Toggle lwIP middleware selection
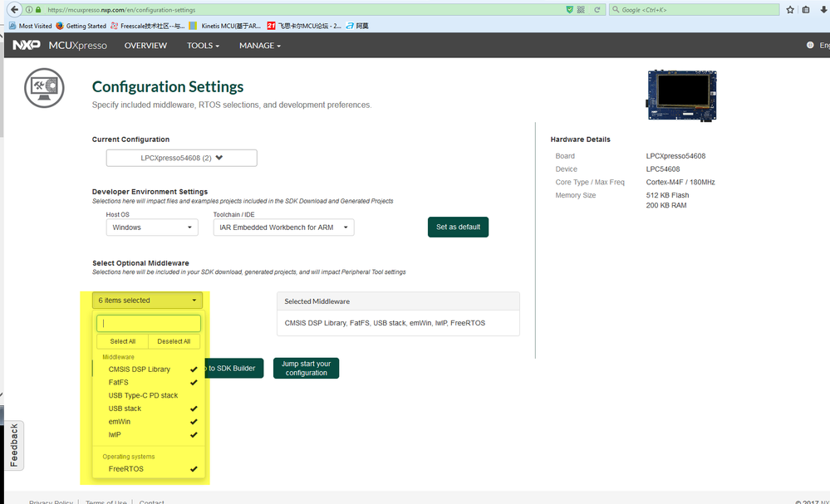The width and height of the screenshot is (830, 504). point(148,435)
